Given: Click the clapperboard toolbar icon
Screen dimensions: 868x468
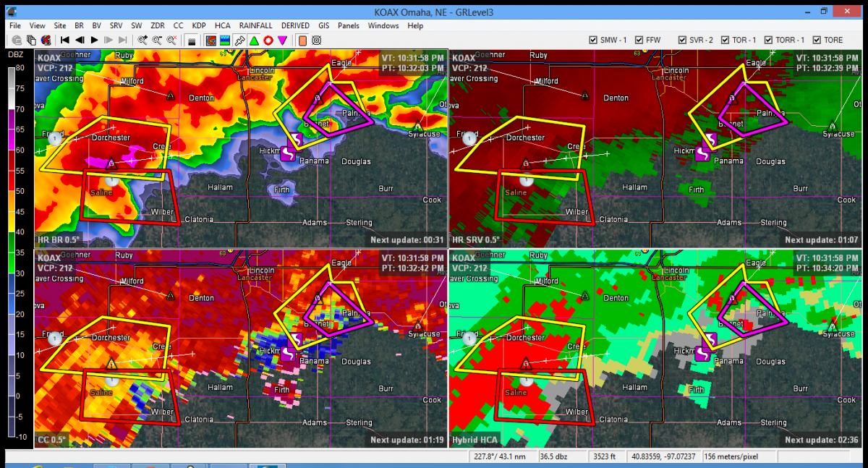Looking at the screenshot, I should coord(192,41).
